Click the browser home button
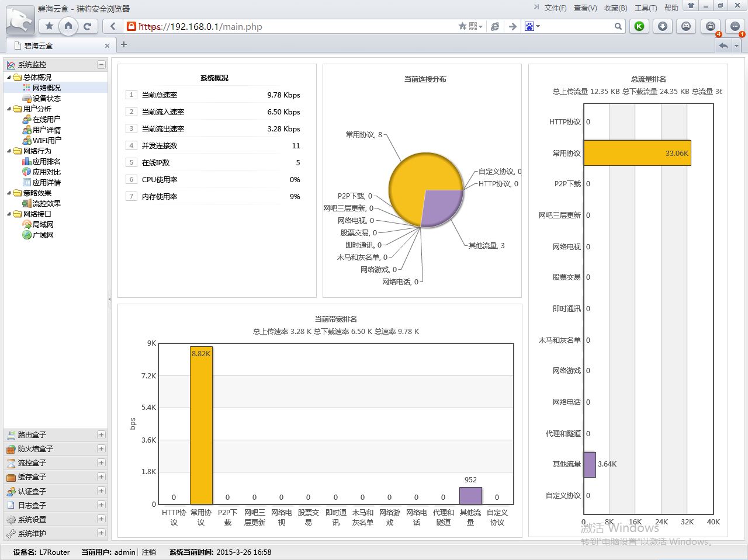The image size is (748, 560). pyautogui.click(x=68, y=26)
